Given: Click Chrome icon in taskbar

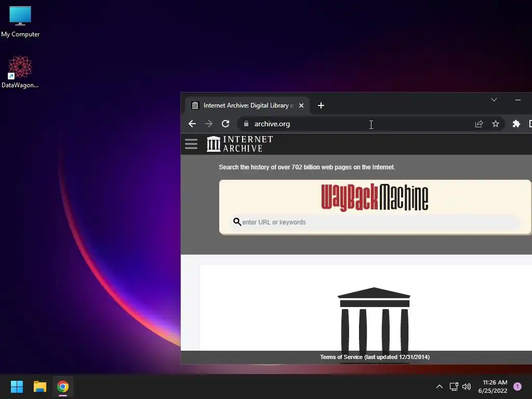Looking at the screenshot, I should pyautogui.click(x=63, y=387).
